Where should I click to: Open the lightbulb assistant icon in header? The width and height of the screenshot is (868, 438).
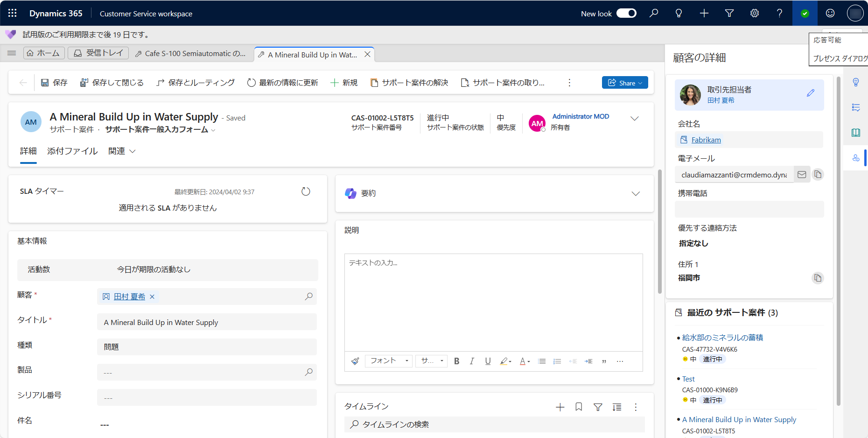(x=679, y=13)
